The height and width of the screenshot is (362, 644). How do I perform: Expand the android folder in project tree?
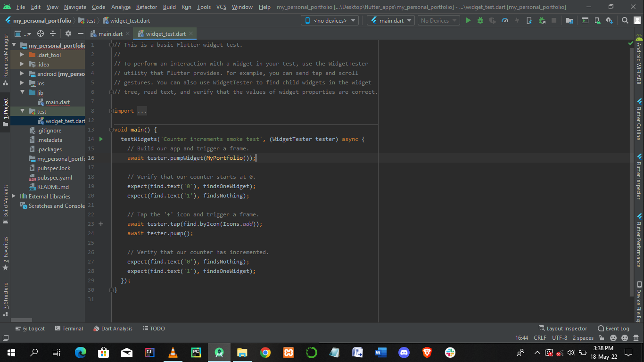(22, 74)
